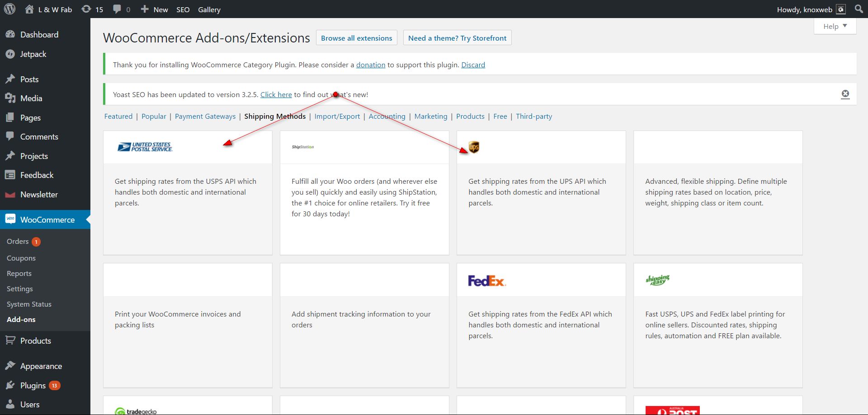Click the UPS logo icon
Viewport: 868px width, 415px height.
pyautogui.click(x=474, y=147)
